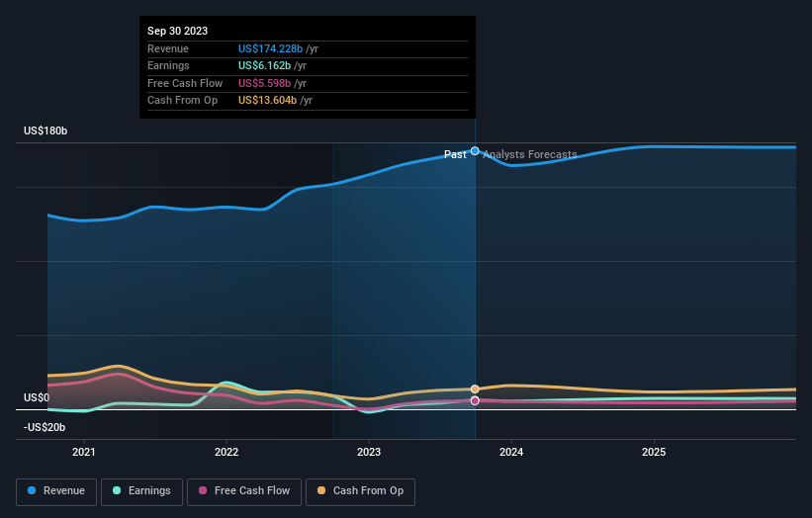Toggle the Free Cash Flow legend button

244,491
